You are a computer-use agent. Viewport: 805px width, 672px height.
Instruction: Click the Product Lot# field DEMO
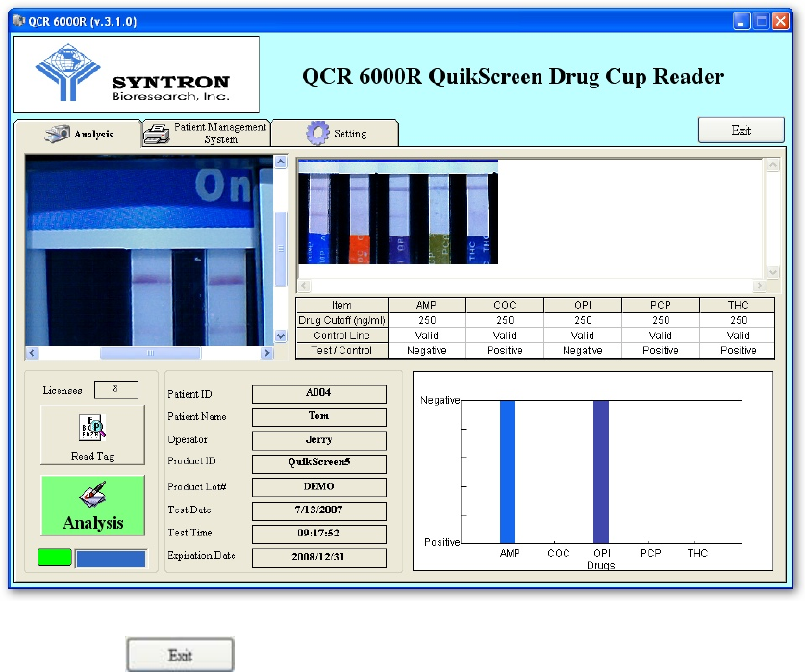(x=318, y=487)
